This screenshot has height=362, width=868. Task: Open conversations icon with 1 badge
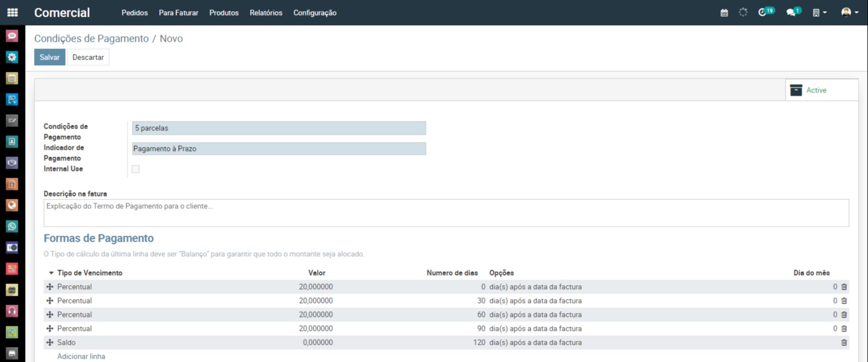792,12
